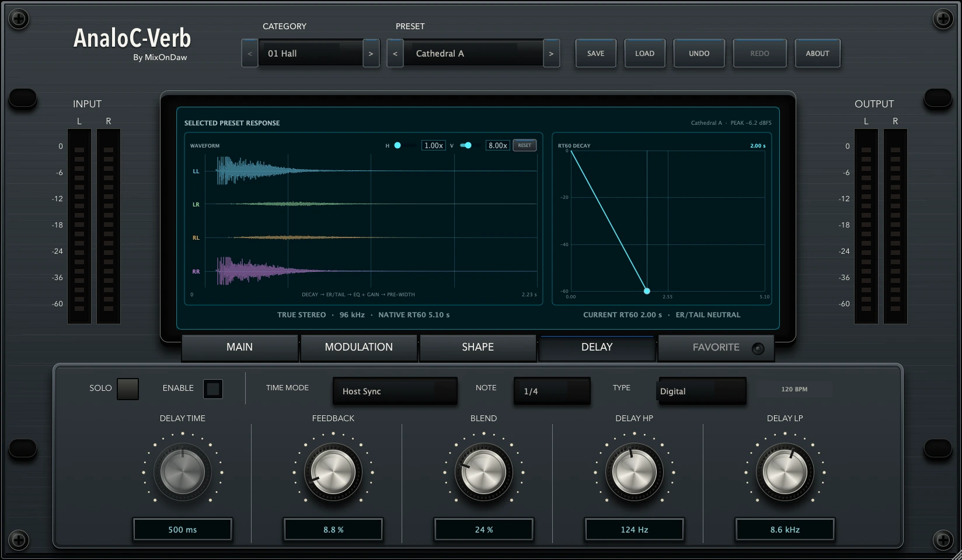Click the 500 ms delay time field

[183, 530]
